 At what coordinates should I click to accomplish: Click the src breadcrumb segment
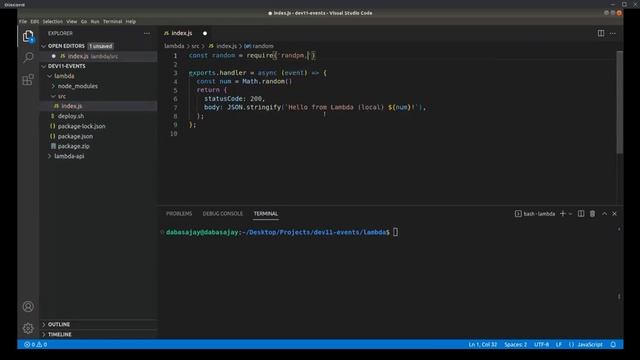click(196, 46)
